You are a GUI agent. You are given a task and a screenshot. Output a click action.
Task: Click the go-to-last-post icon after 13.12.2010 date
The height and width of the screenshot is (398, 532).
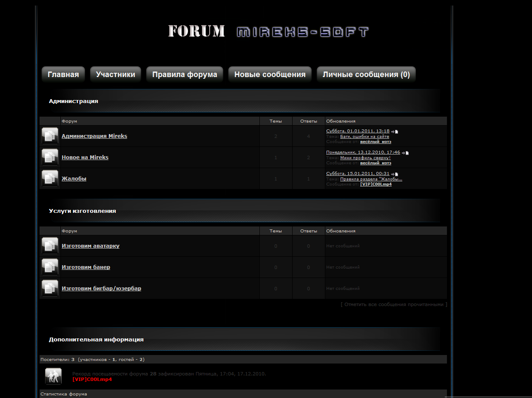tap(405, 152)
